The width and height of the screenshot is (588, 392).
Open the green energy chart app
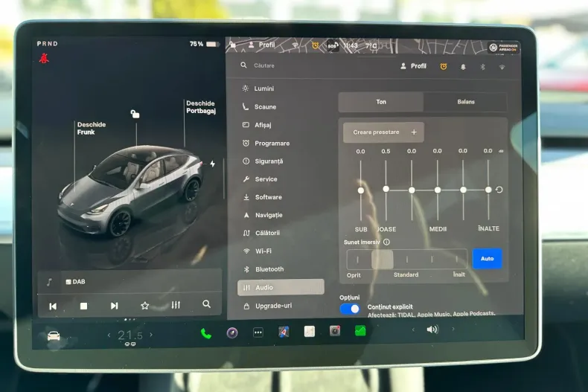360,331
